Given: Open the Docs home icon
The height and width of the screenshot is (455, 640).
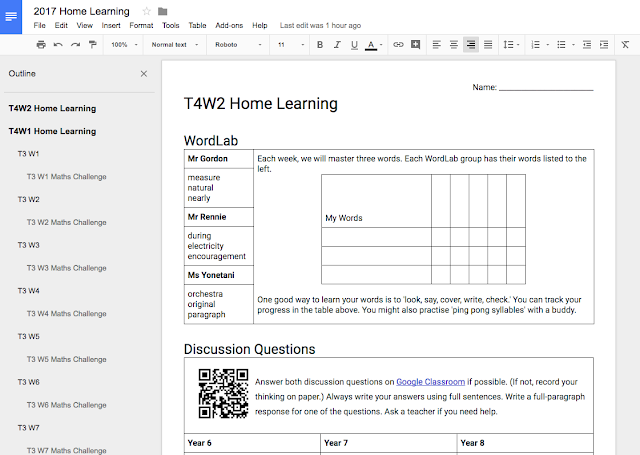Looking at the screenshot, I should pos(11,17).
